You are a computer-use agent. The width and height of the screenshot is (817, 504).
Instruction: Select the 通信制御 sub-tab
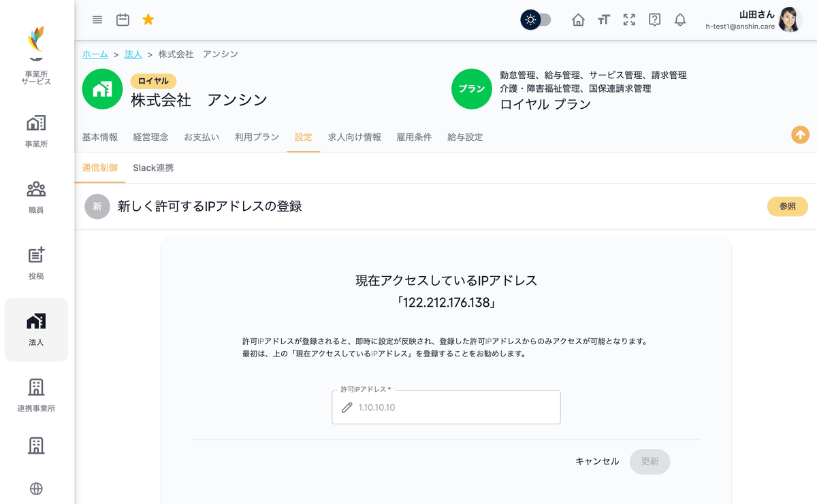pyautogui.click(x=100, y=167)
